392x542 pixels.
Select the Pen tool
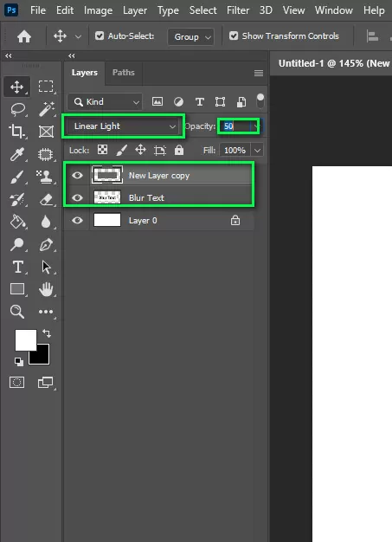(x=46, y=245)
